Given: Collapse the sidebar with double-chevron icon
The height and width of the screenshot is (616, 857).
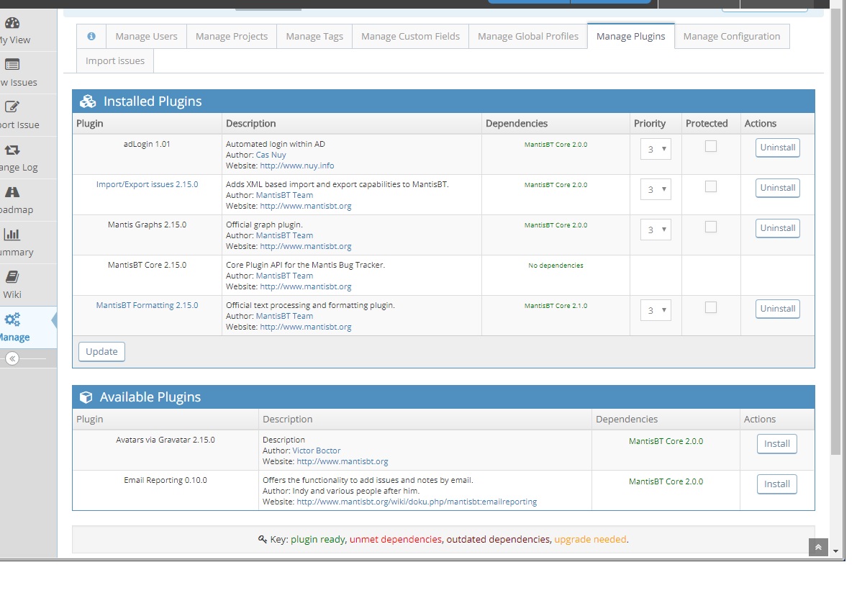Looking at the screenshot, I should pyautogui.click(x=12, y=358).
